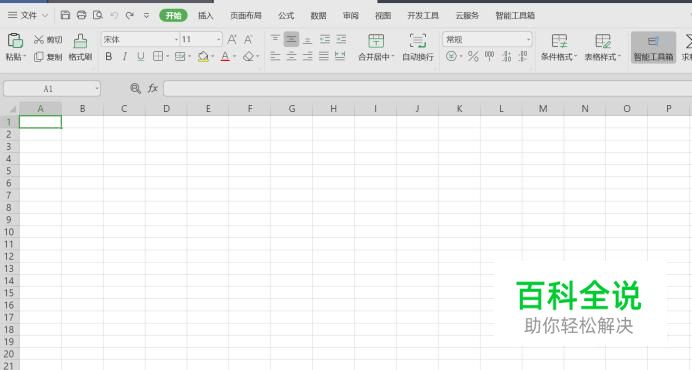Click the formula bar input field
This screenshot has height=370, width=692.
[x=427, y=89]
